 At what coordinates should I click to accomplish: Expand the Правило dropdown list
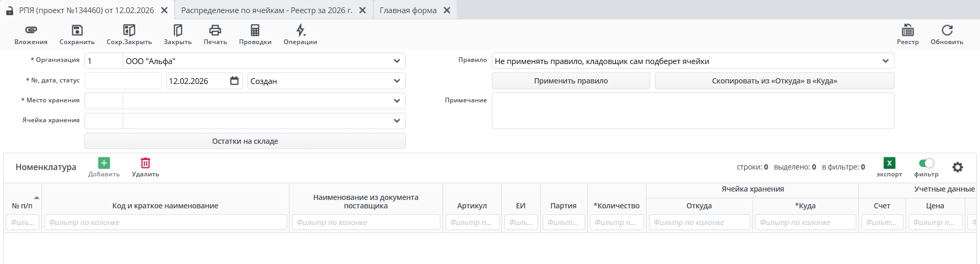tap(885, 61)
